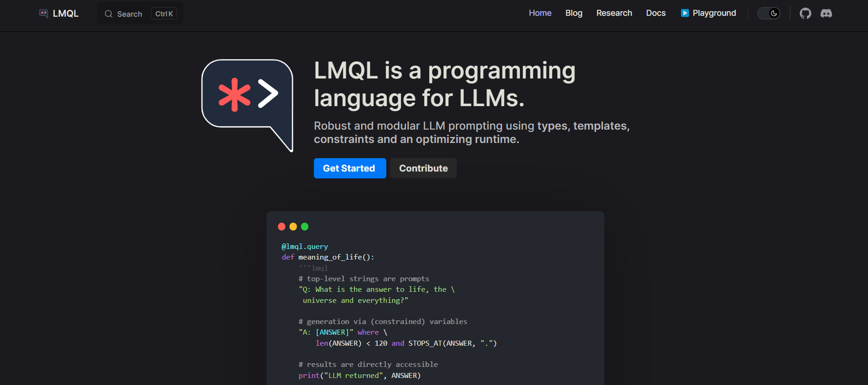Go to the Home nav item

(540, 13)
